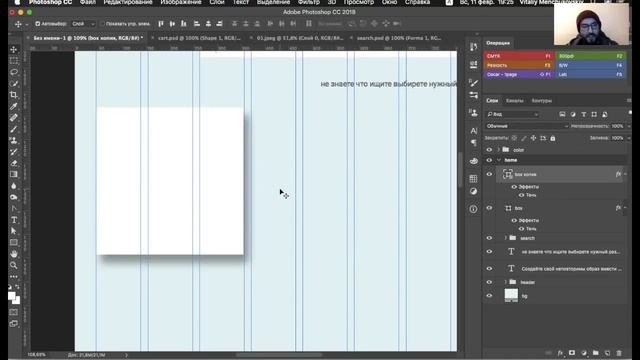Click the foreground color swatch
This screenshot has width=640, height=360.
coord(11,296)
